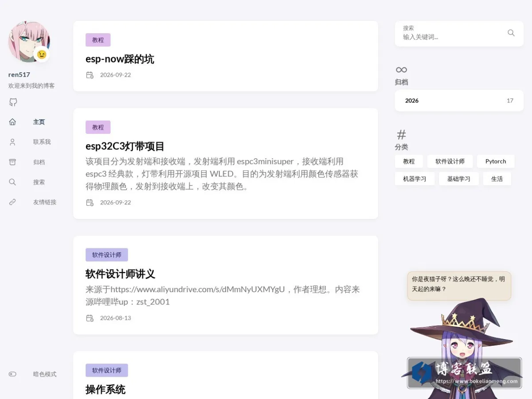Open 搜索 in the sidebar menu
This screenshot has width=532, height=399.
tap(39, 182)
